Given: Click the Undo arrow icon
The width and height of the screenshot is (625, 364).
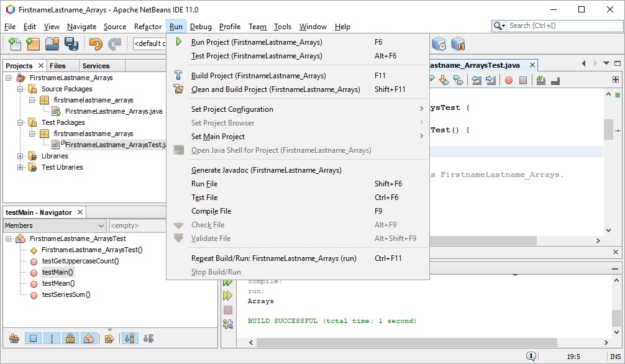Looking at the screenshot, I should (96, 43).
